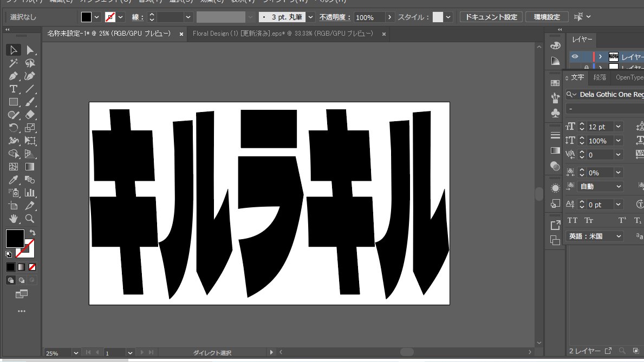Viewport: 644px width, 362px height.
Task: Expand the top layer chevron
Action: pos(601,57)
